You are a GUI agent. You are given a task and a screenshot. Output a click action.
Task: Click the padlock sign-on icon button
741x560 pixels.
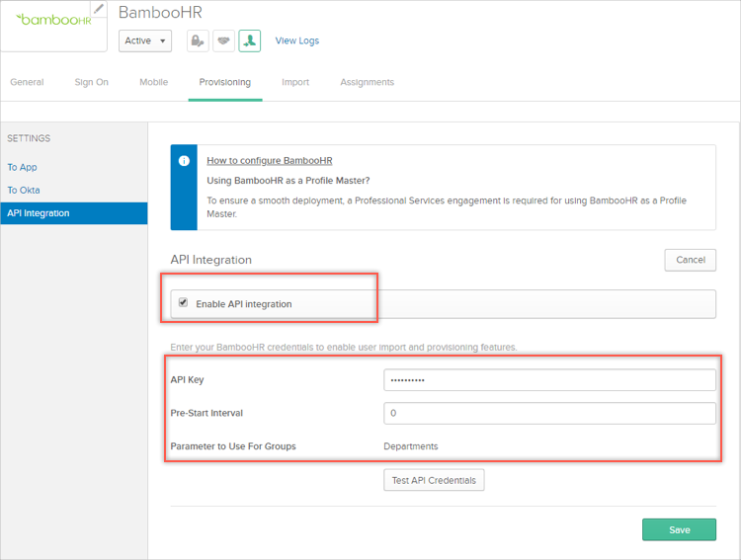[198, 40]
